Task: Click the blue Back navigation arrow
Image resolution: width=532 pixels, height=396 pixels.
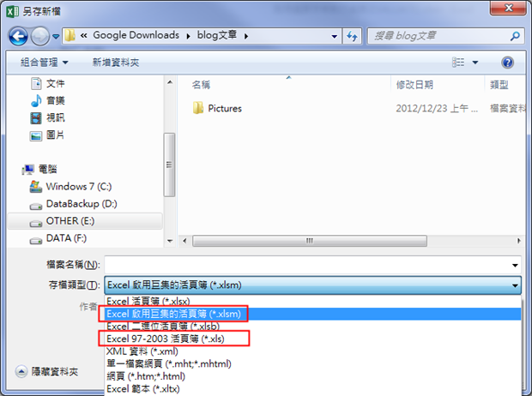Action: [x=18, y=36]
